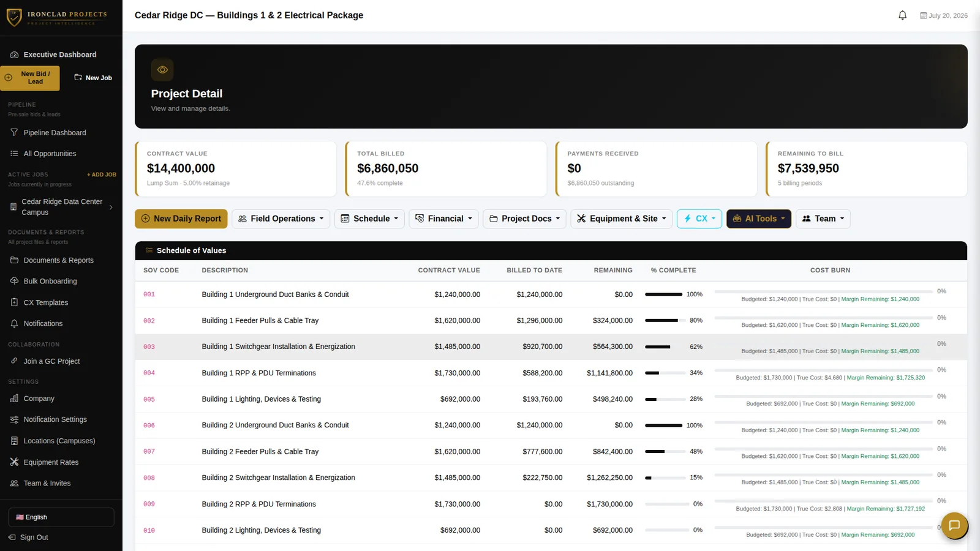980x551 pixels.
Task: Click the eye icon in Project Detail banner
Action: [x=162, y=70]
